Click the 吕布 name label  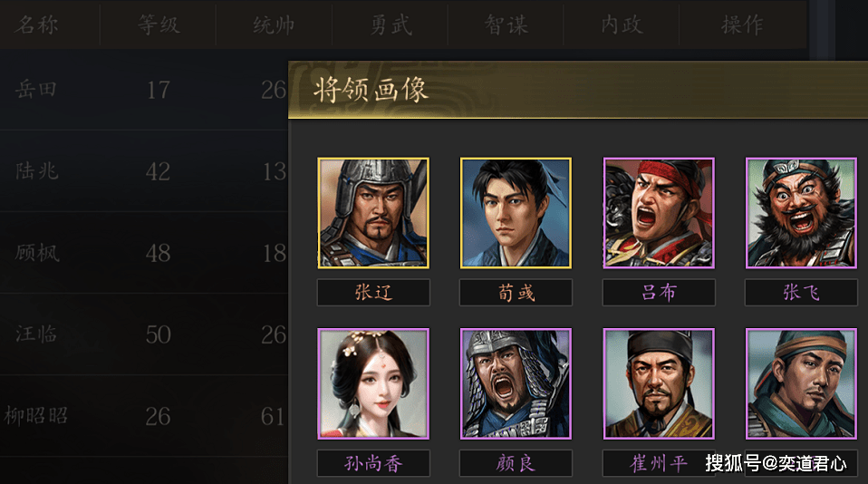[659, 293]
